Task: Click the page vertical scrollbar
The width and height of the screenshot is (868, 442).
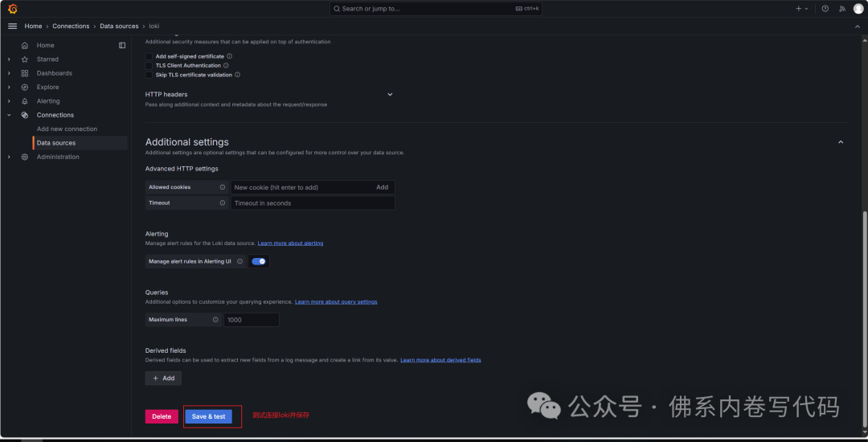Action: point(865,321)
